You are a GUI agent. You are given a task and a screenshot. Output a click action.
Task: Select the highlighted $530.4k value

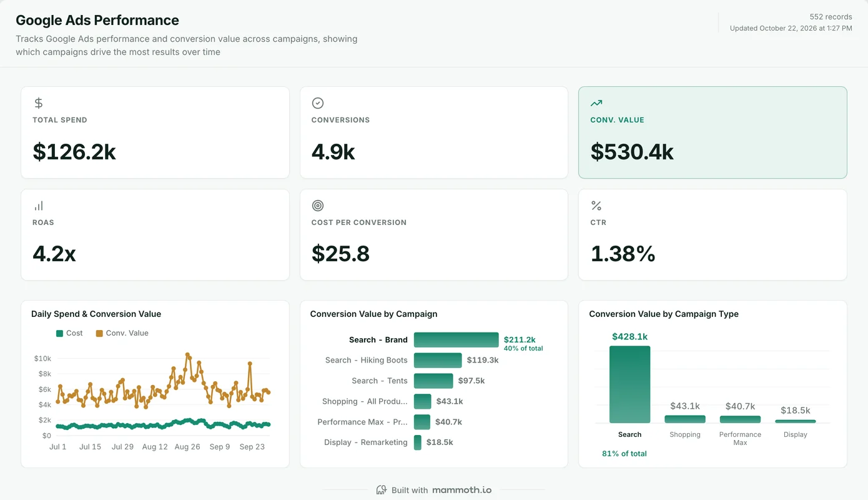(632, 152)
